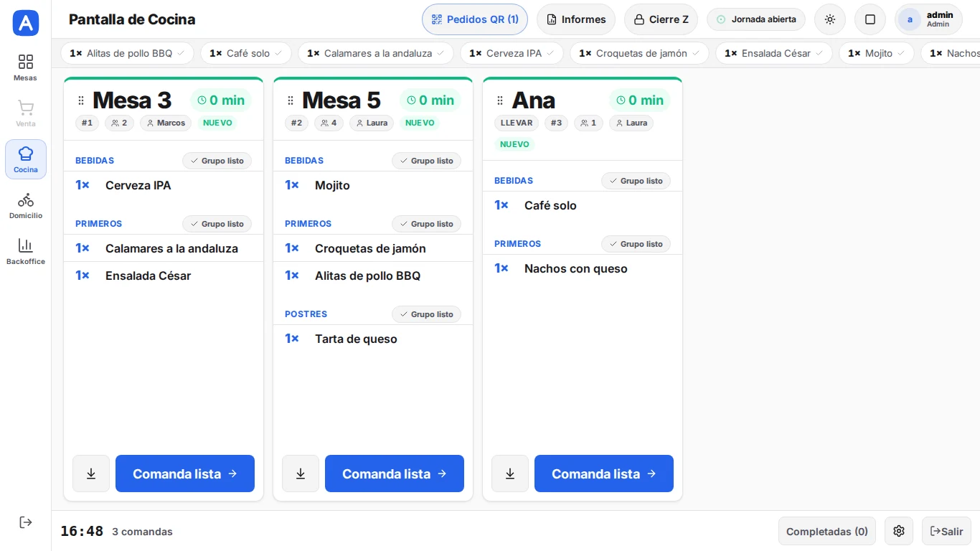
Task: Click the Salir exit button
Action: click(946, 531)
